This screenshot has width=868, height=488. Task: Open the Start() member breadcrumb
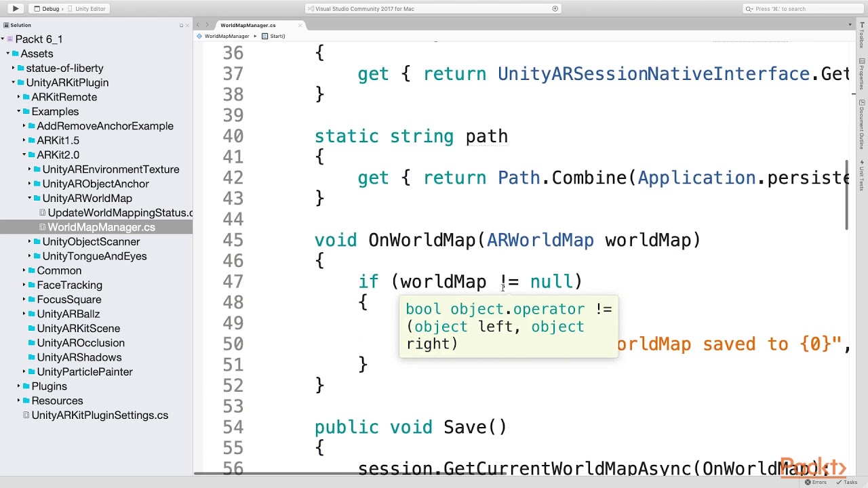coord(274,36)
